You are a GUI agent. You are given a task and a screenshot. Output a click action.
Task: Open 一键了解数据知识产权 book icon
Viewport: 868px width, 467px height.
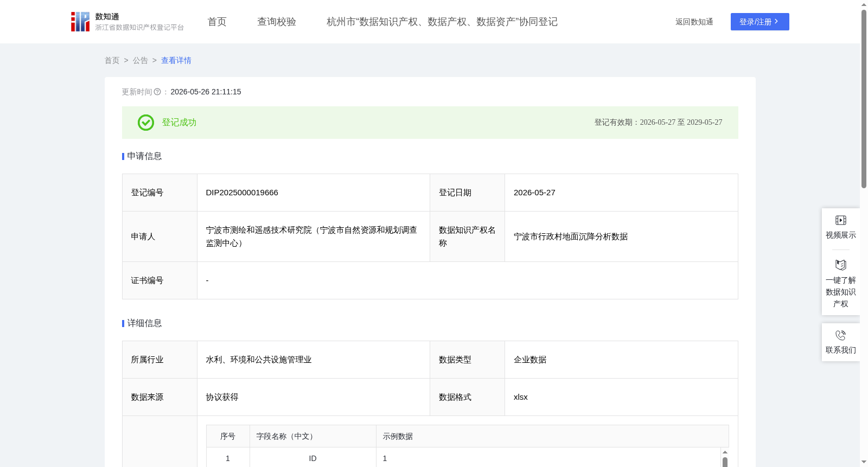pos(841,265)
